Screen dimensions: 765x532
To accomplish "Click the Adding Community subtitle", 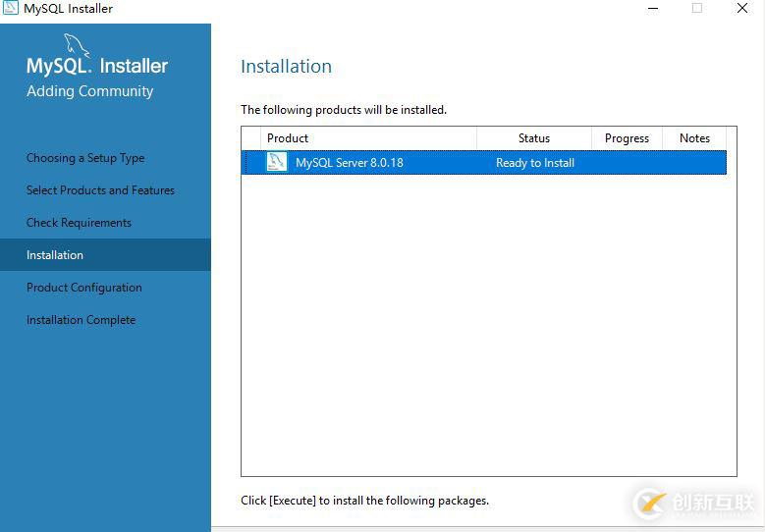I will click(x=89, y=91).
